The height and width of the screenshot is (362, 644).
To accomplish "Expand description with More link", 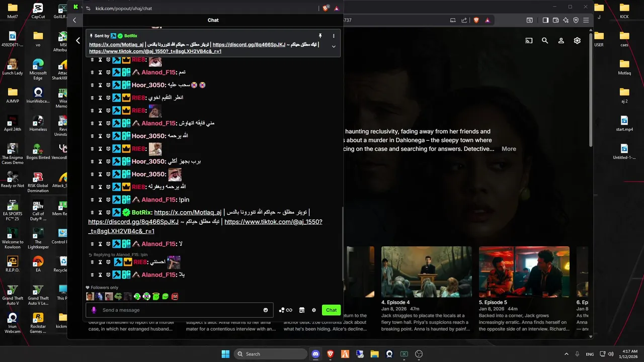I will (509, 149).
